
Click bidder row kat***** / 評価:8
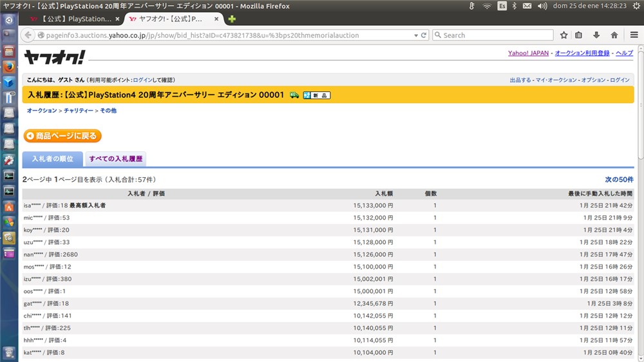[328, 352]
